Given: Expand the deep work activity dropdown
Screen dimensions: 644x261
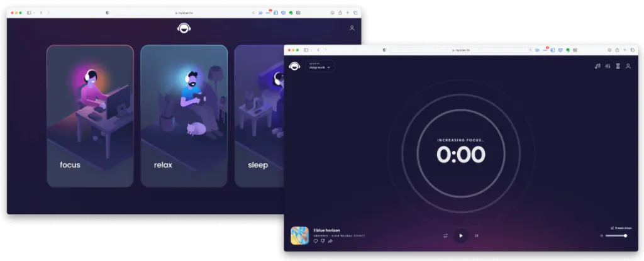Looking at the screenshot, I should click(320, 66).
